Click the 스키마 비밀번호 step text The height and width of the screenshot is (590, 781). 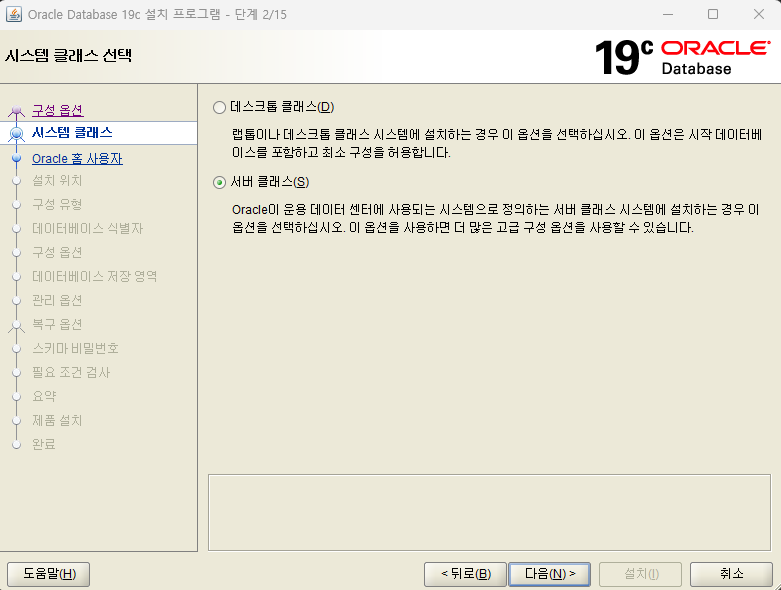[x=76, y=348]
